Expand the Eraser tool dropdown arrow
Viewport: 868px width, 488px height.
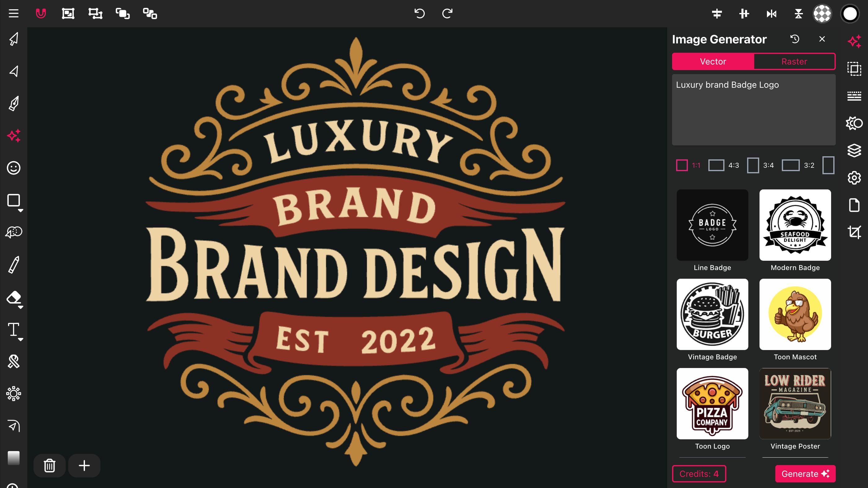20,307
